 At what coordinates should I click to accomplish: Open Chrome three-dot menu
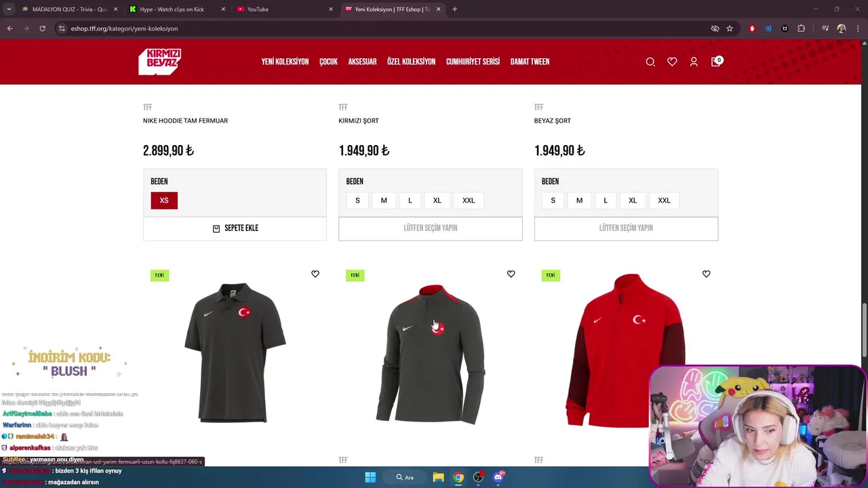coord(859,28)
